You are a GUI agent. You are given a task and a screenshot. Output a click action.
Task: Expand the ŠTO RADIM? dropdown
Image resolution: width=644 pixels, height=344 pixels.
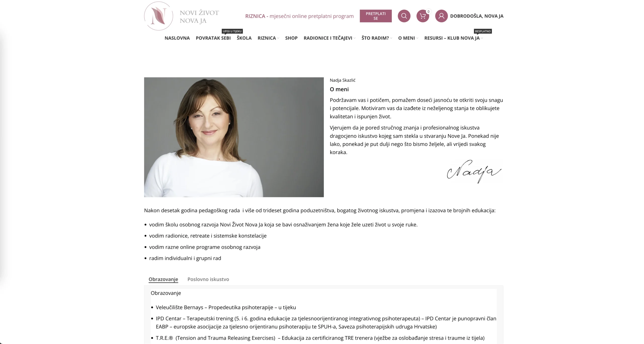(x=377, y=38)
